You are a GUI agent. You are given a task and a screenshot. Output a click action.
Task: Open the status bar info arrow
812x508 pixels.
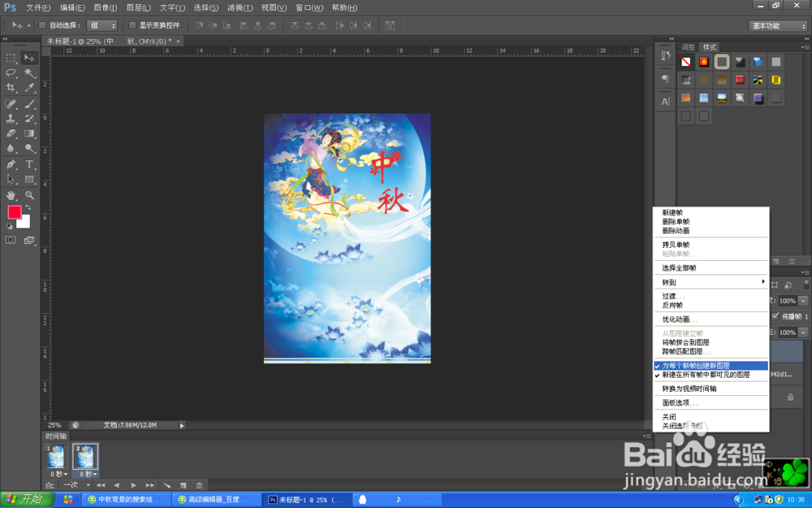point(182,426)
